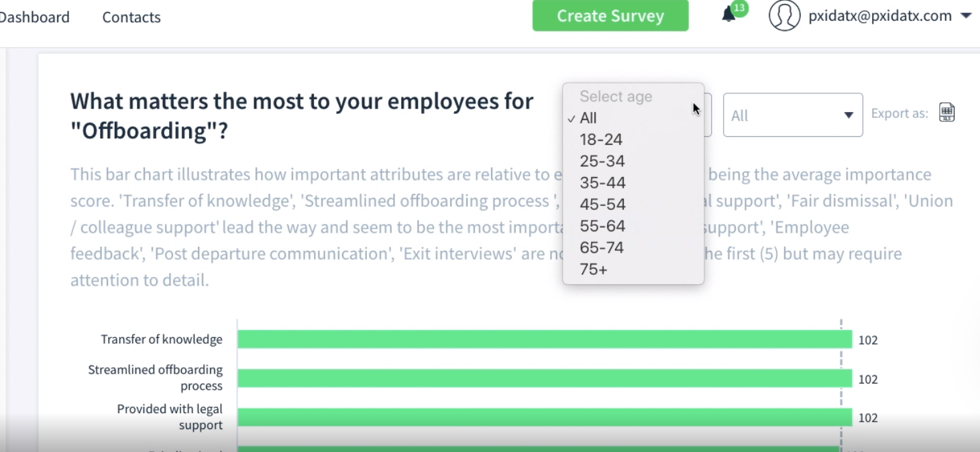Click the 'Provided with legal support' bar
The image size is (980, 452).
544,417
